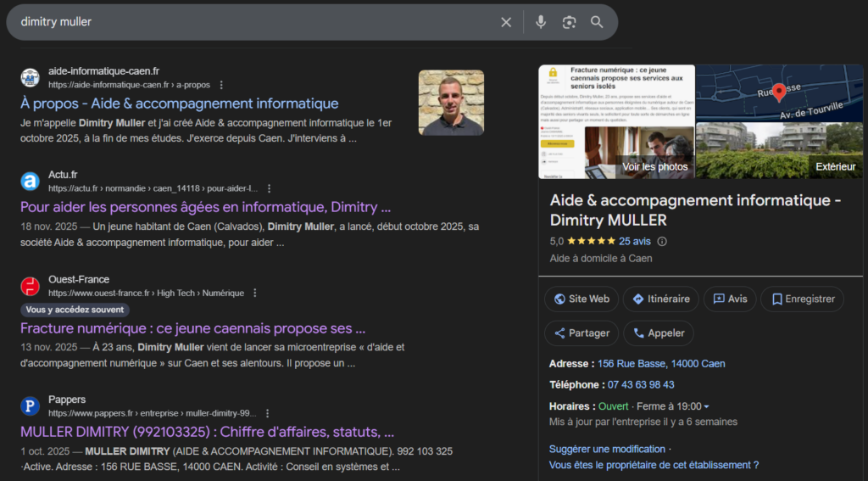Clear the search query with the X icon
Image resolution: width=868 pixels, height=481 pixels.
click(506, 22)
